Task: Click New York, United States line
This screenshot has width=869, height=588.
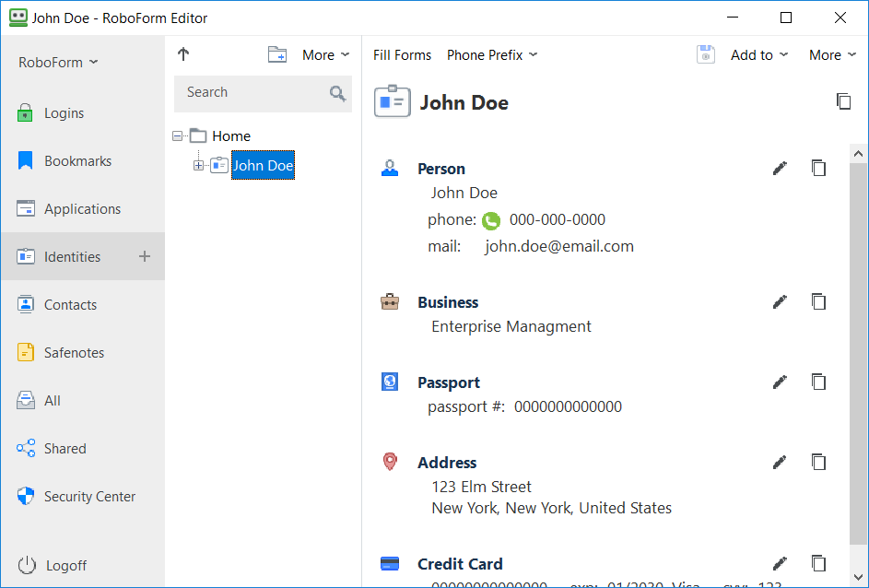Action: tap(551, 508)
